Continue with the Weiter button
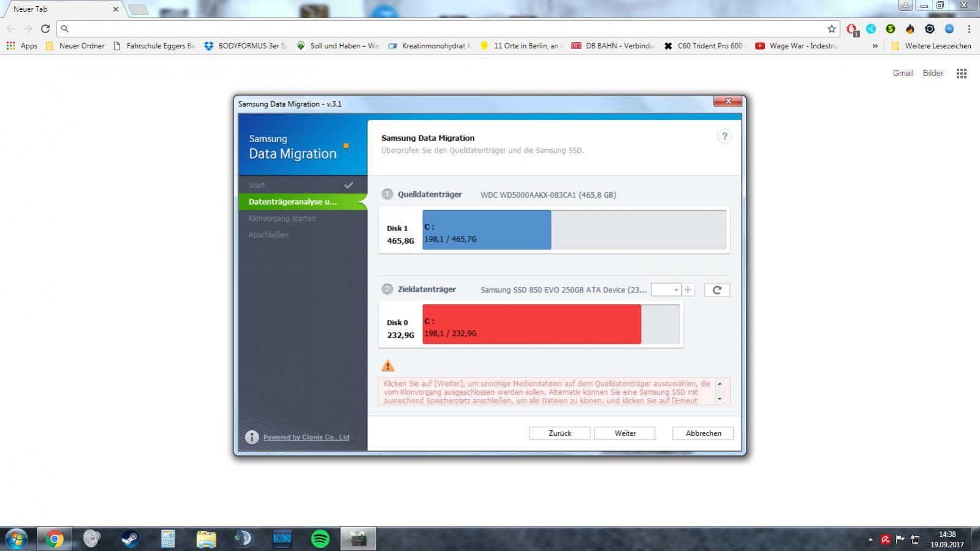The width and height of the screenshot is (980, 551). tap(625, 433)
